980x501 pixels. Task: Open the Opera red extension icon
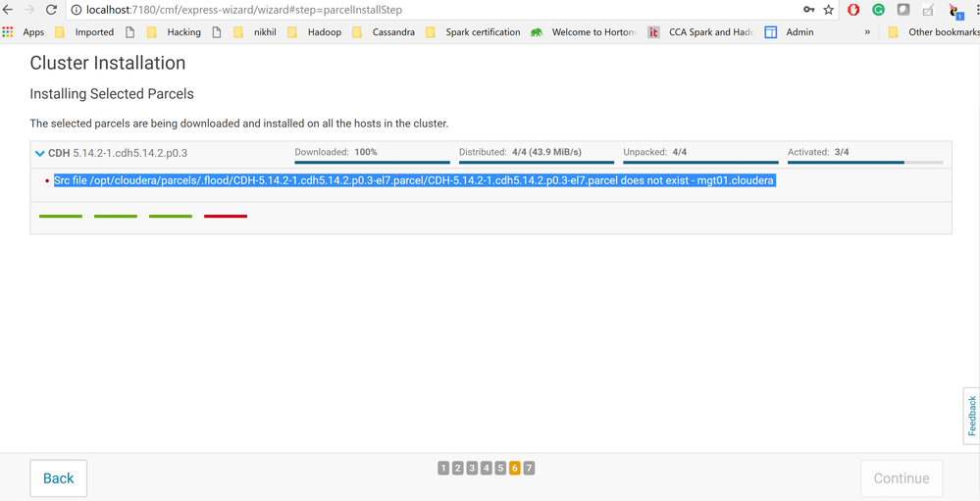point(853,10)
